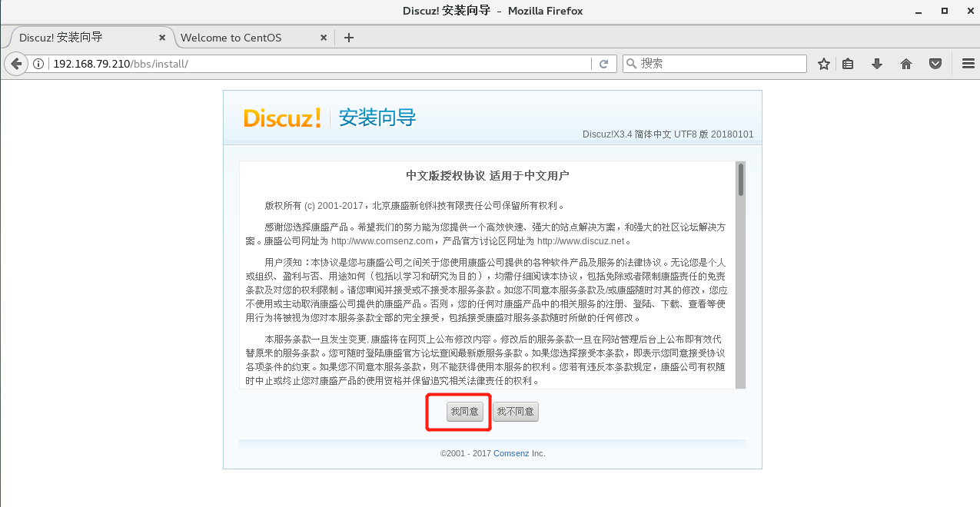Click version text Discuz!X3.4 简体中文 UTF8 版 20180101
The height and width of the screenshot is (507, 980).
[x=668, y=134]
